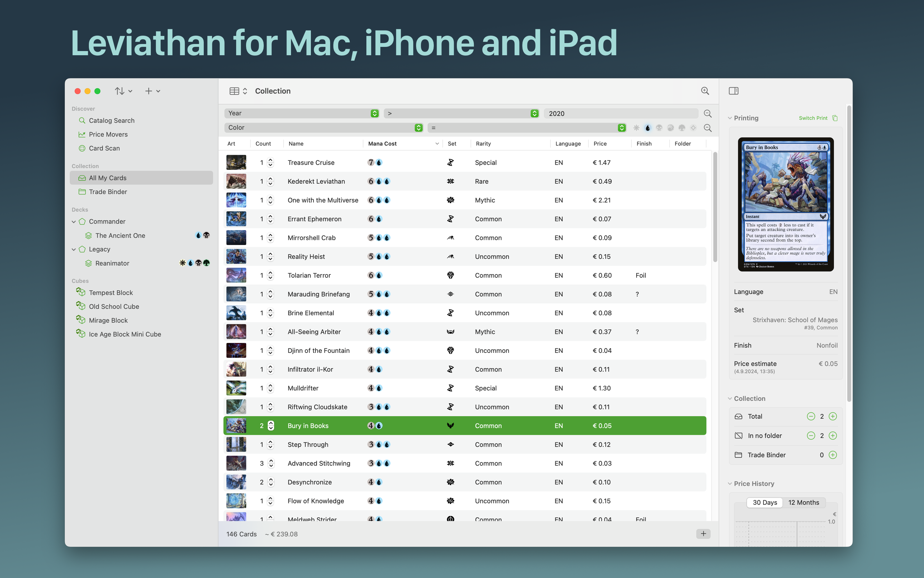Open the add (+) toolbar menu
The height and width of the screenshot is (578, 924).
pyautogui.click(x=152, y=91)
